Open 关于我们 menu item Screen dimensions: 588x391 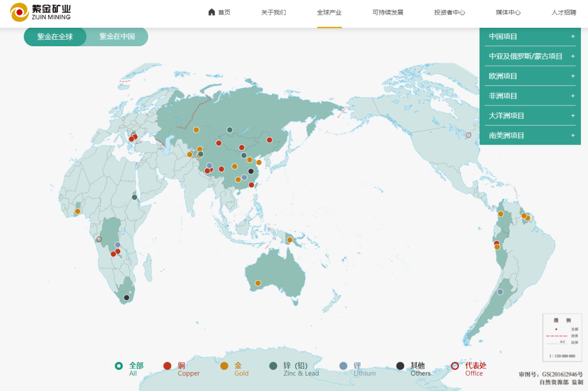tap(273, 13)
